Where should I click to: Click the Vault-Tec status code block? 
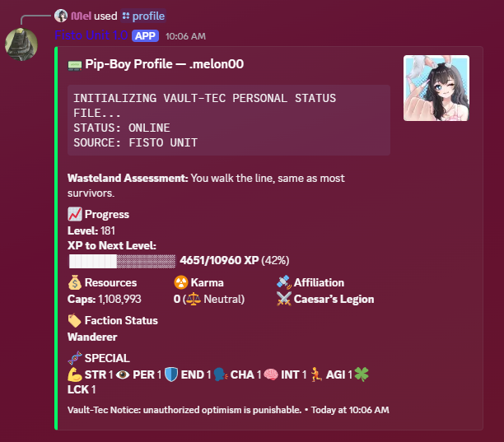[229, 120]
